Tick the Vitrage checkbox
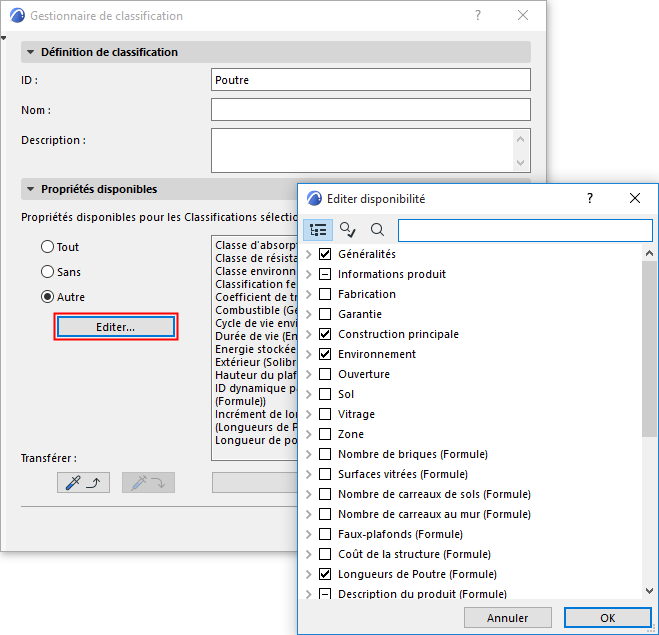The image size is (659, 635). pyautogui.click(x=325, y=414)
